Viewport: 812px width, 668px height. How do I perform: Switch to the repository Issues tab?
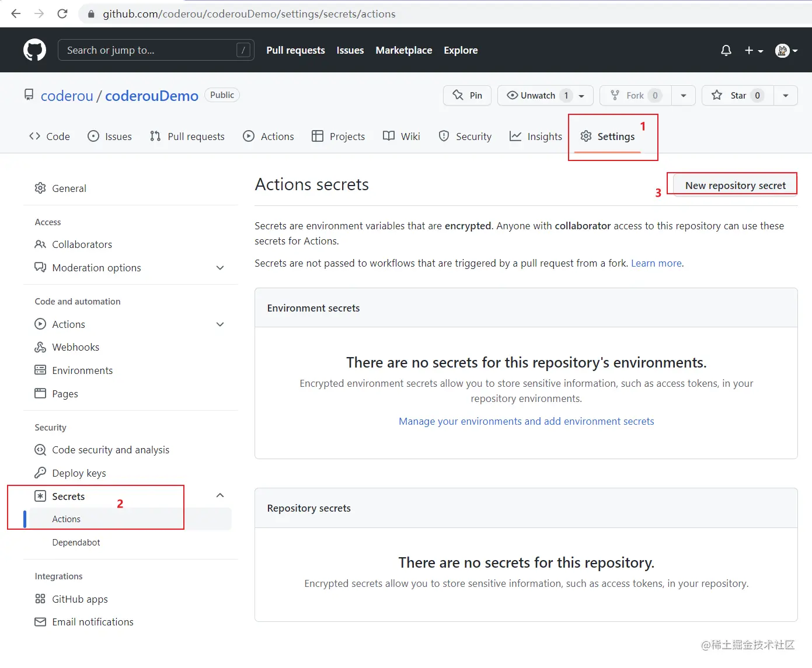pos(110,136)
